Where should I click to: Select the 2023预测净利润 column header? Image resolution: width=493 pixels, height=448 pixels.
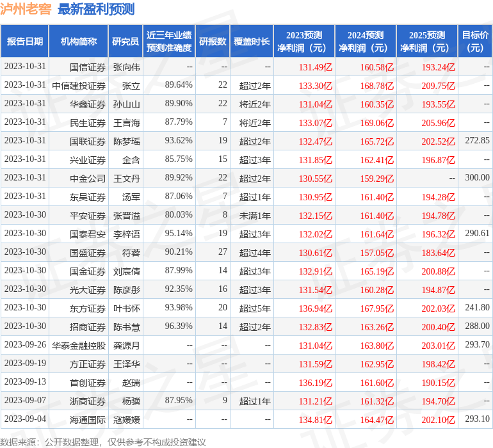(x=304, y=41)
